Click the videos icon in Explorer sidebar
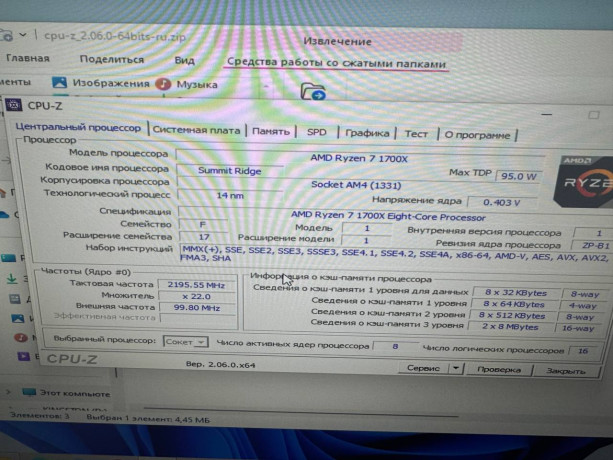 pyautogui.click(x=23, y=356)
